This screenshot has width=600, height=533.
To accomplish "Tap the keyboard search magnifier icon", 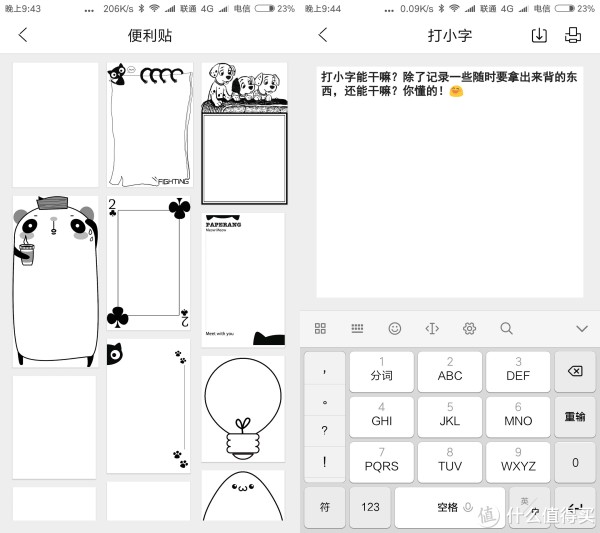I will (506, 328).
